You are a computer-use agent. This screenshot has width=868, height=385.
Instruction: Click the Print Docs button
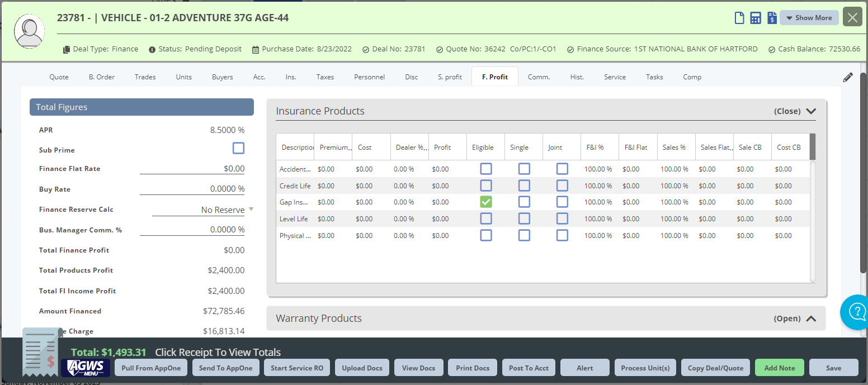473,368
